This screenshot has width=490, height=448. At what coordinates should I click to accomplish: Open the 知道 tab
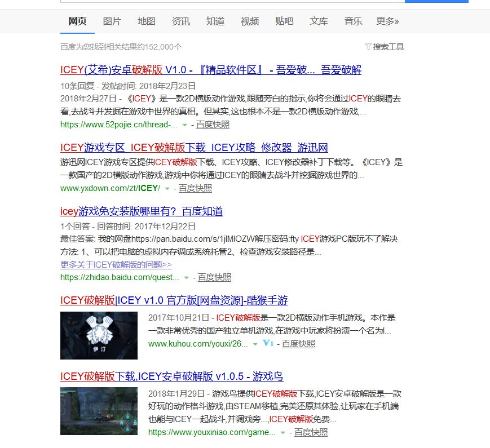point(215,21)
